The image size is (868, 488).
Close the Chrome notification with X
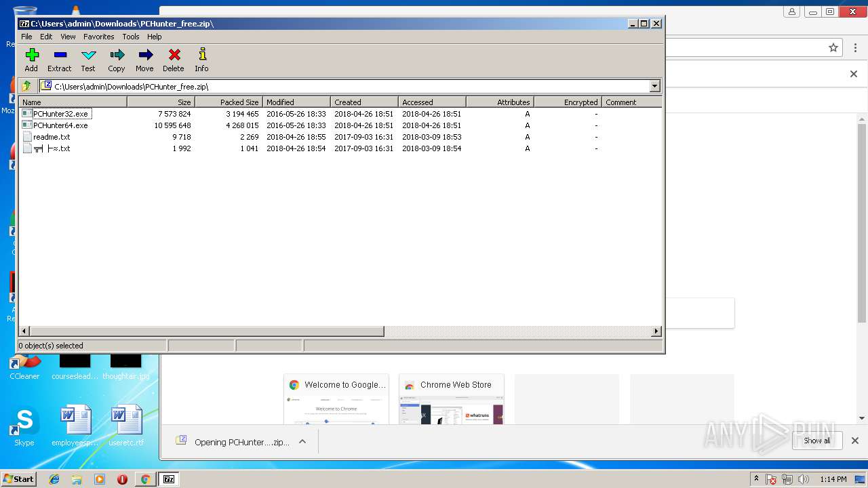click(854, 74)
